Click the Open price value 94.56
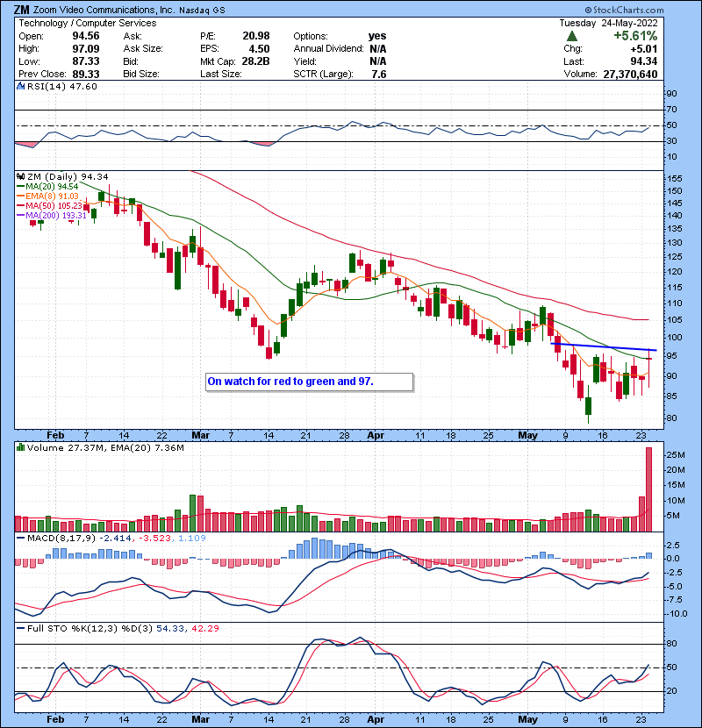This screenshot has height=728, width=702. pos(86,36)
